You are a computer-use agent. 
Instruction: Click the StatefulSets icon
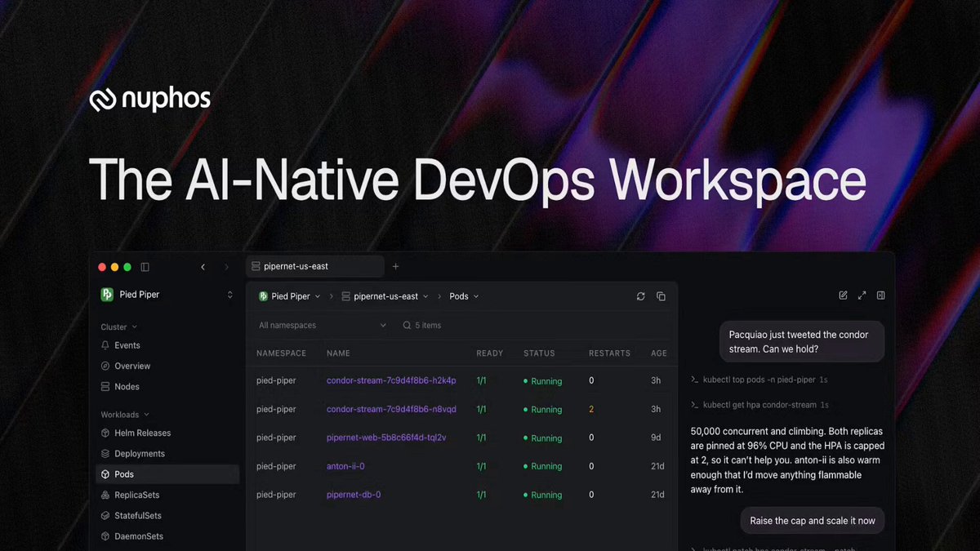pos(105,515)
